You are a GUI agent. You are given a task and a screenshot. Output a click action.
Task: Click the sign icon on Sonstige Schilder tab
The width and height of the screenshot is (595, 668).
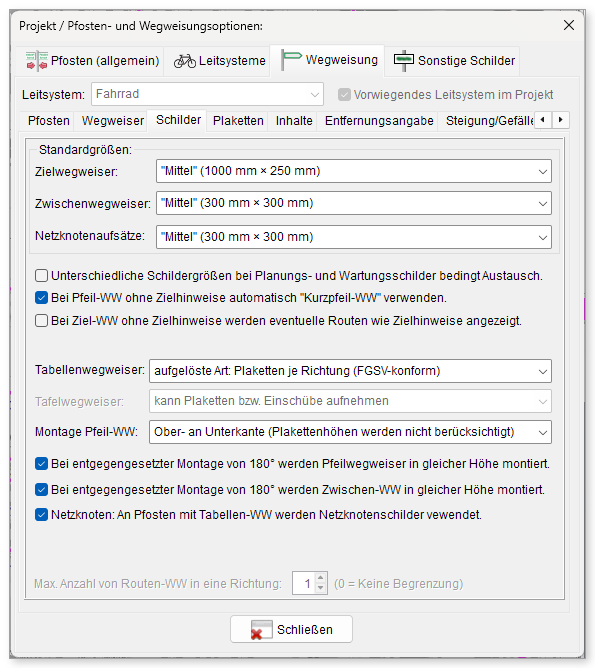pos(404,61)
